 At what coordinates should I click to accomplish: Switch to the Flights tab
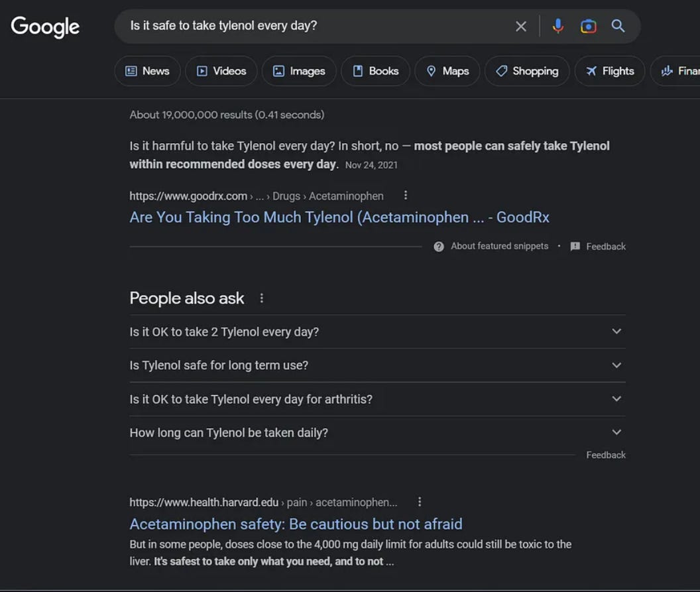coord(610,71)
